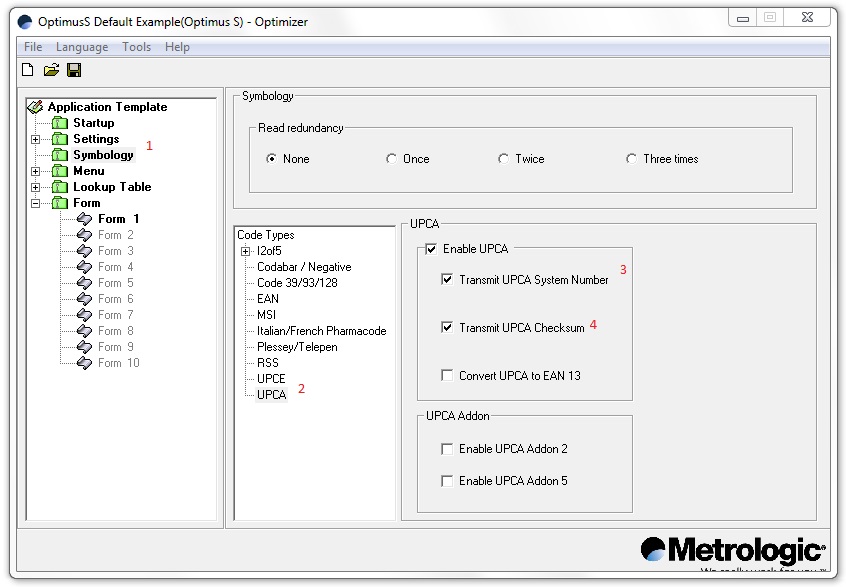Uncheck Transmit UPCA Checksum

[x=447, y=327]
